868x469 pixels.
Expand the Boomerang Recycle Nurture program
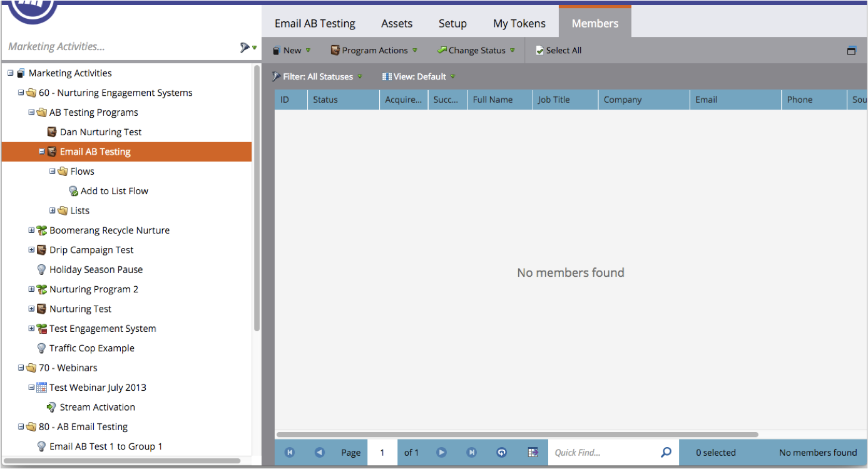pos(31,230)
